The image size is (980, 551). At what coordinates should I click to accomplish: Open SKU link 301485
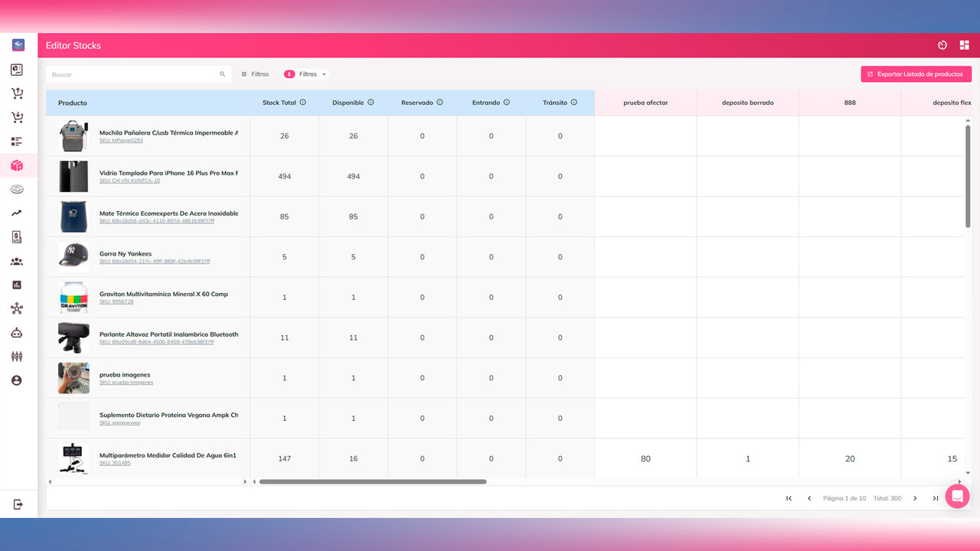click(115, 463)
